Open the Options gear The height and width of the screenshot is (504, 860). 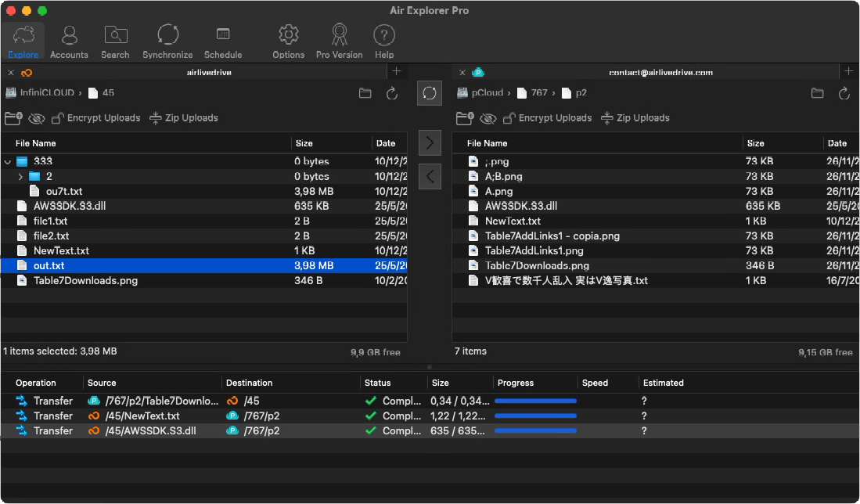click(x=289, y=41)
